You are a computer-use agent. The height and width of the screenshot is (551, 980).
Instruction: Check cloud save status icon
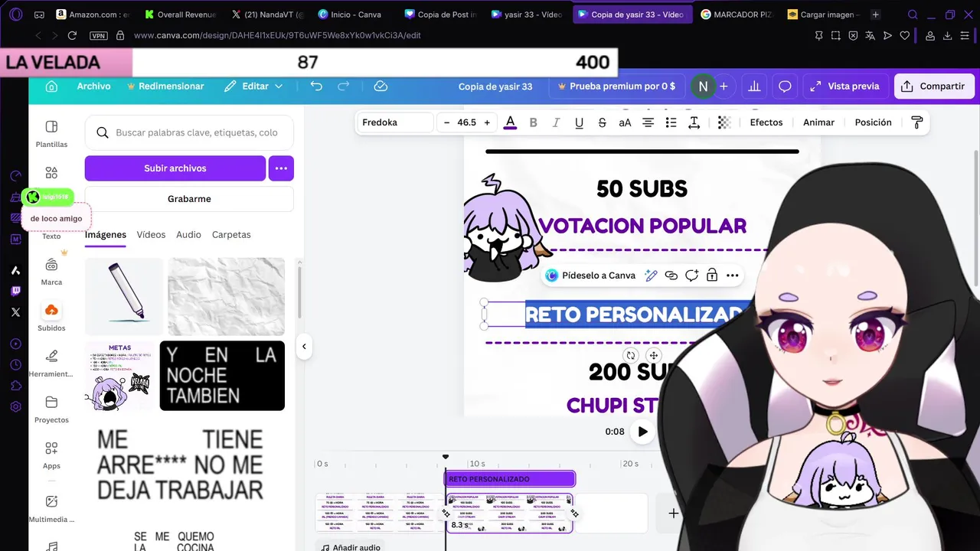click(381, 86)
